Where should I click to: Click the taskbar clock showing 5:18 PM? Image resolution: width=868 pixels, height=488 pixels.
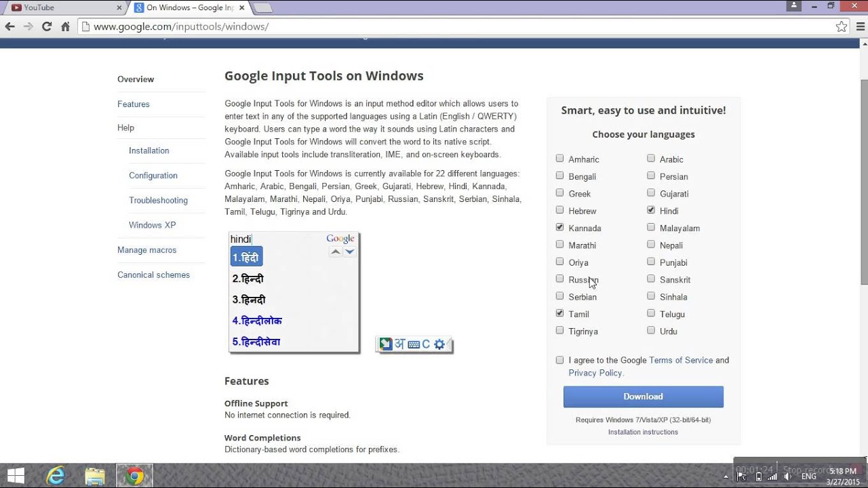(x=843, y=476)
